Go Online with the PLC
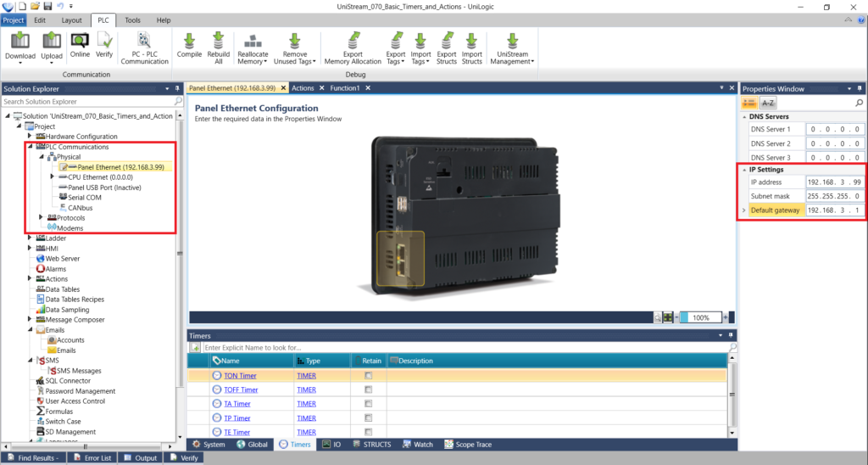The width and height of the screenshot is (868, 465). point(80,41)
